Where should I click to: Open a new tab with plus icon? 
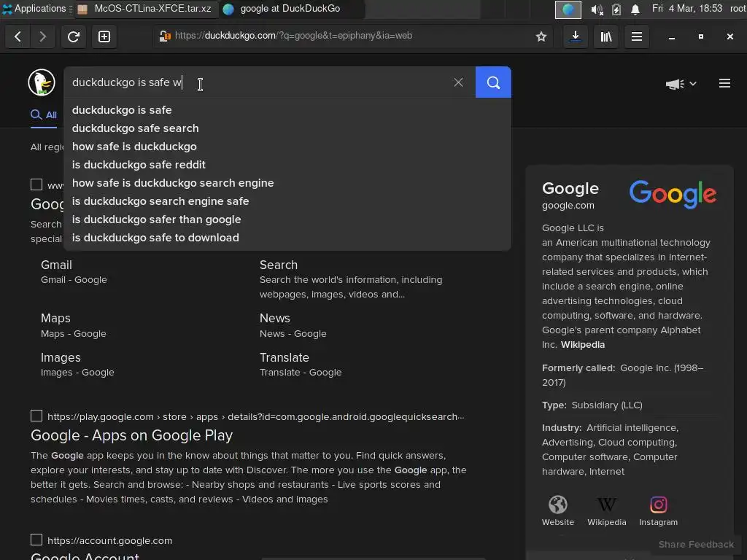tap(104, 36)
